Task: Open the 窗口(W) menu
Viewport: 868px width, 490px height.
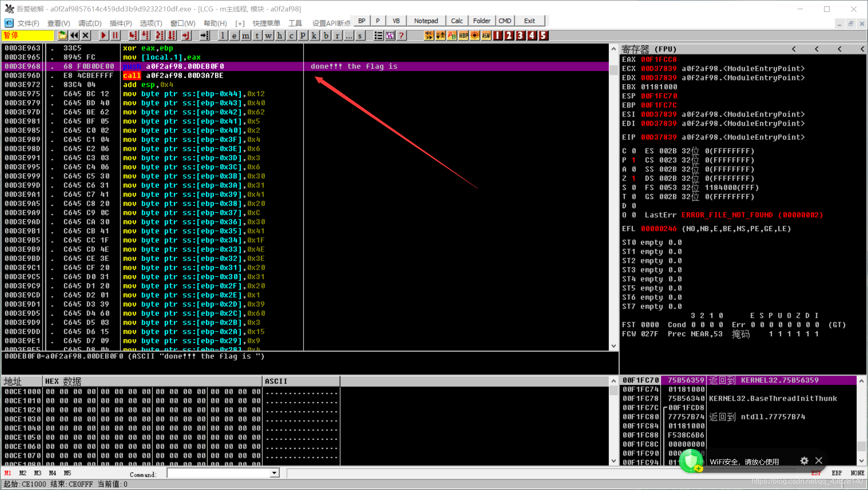Action: point(183,23)
